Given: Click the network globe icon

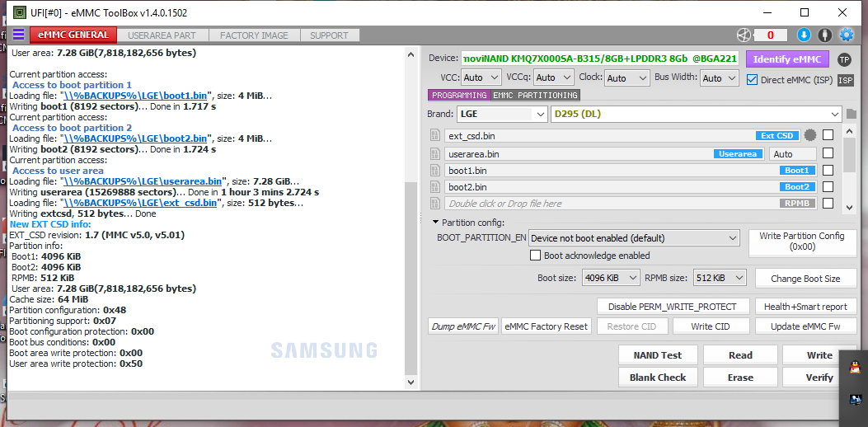Looking at the screenshot, I should click(x=743, y=35).
